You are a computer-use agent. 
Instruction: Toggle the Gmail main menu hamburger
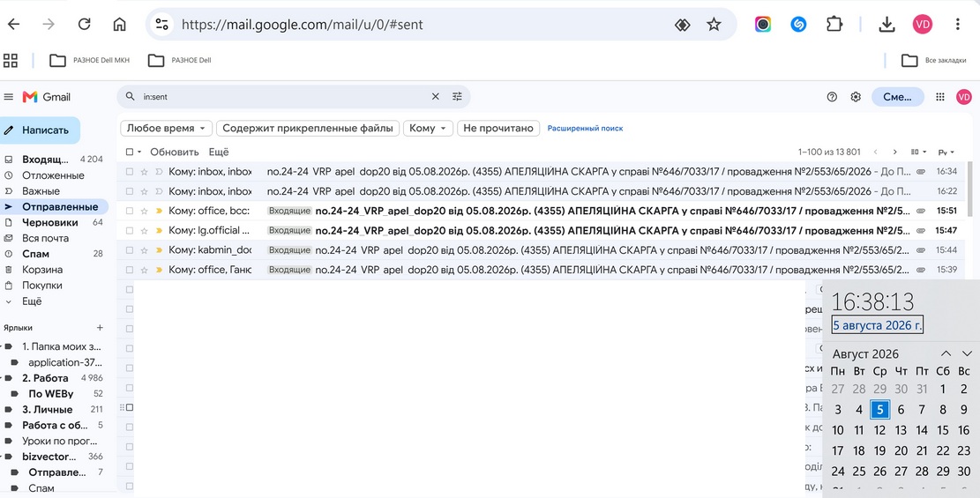(x=9, y=97)
